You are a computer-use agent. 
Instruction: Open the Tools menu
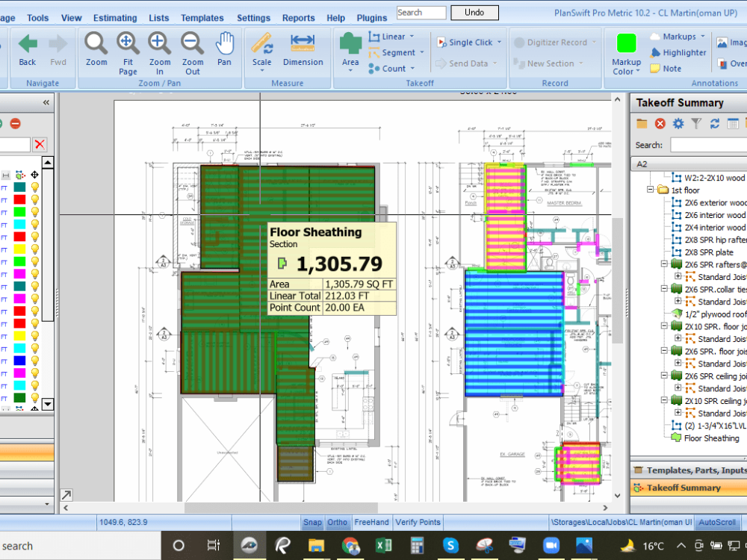[x=37, y=18]
